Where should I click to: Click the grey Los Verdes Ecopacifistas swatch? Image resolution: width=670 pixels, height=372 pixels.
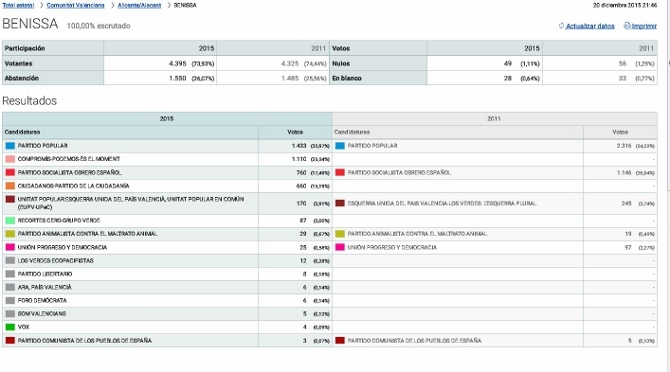tap(10, 261)
